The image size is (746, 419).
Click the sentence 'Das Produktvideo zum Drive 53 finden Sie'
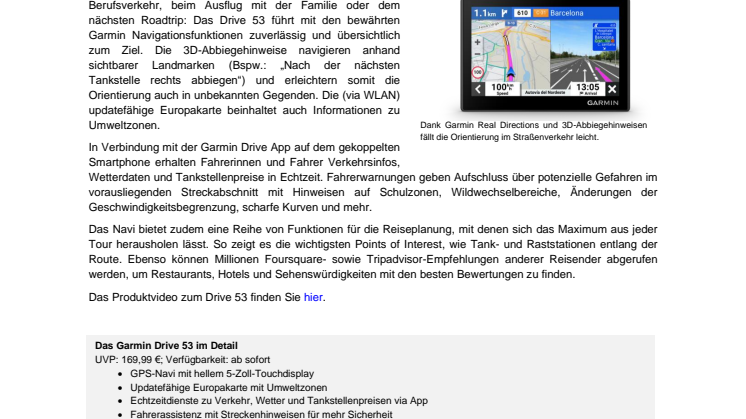(x=195, y=297)
